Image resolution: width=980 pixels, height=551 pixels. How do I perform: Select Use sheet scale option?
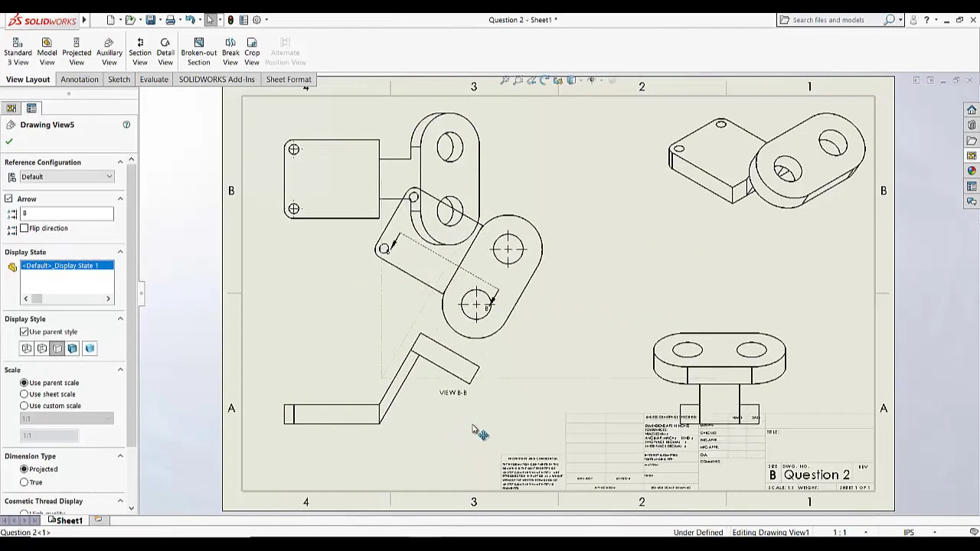24,394
